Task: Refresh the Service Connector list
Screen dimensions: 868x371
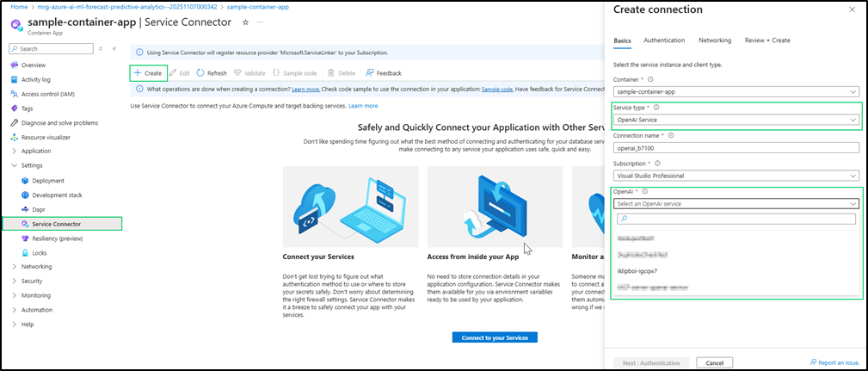Action: click(x=212, y=73)
